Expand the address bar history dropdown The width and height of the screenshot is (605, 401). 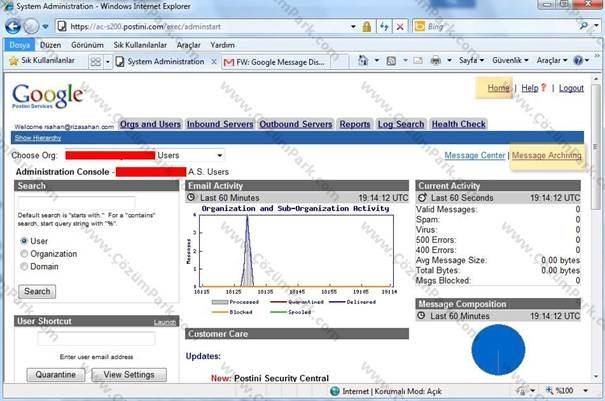[x=353, y=27]
